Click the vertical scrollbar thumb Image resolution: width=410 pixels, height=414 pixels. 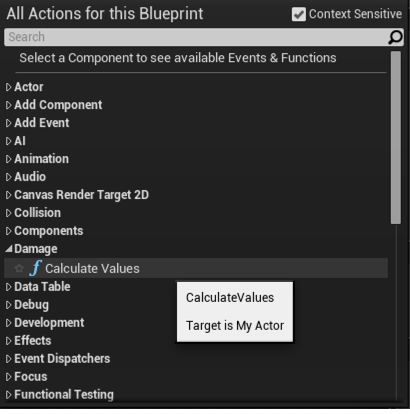396,138
